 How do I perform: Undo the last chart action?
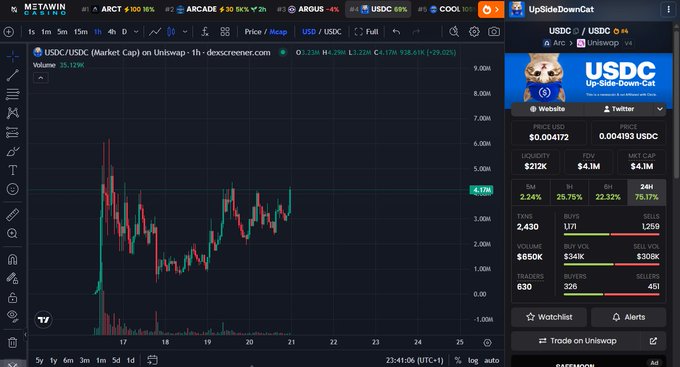coord(396,32)
